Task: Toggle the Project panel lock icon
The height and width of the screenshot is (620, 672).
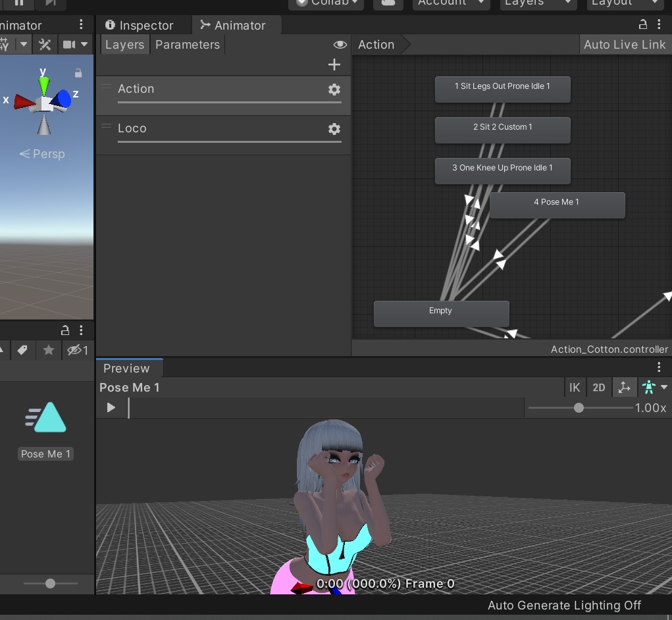Action: 65,330
